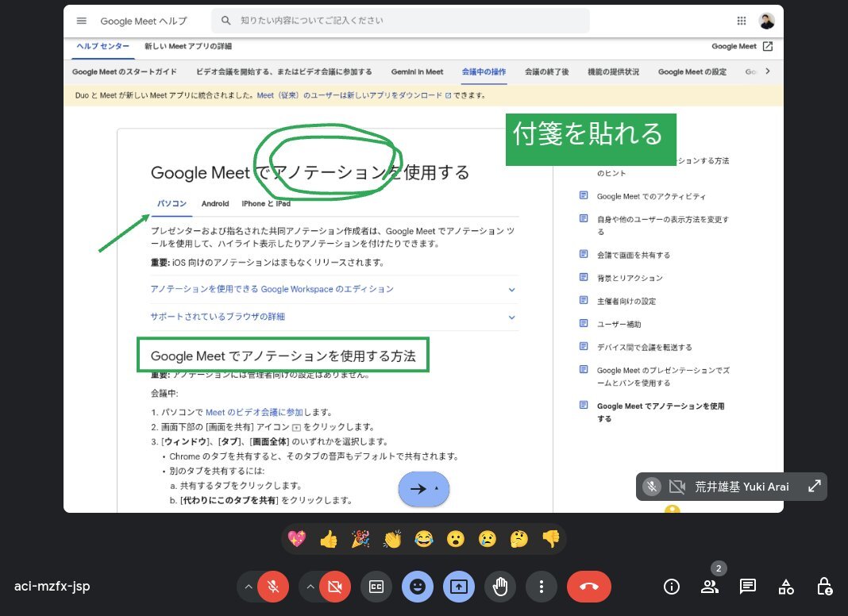Image resolution: width=848 pixels, height=616 pixels.
Task: Open the 会議で画面を共有する article
Action: coord(634,256)
